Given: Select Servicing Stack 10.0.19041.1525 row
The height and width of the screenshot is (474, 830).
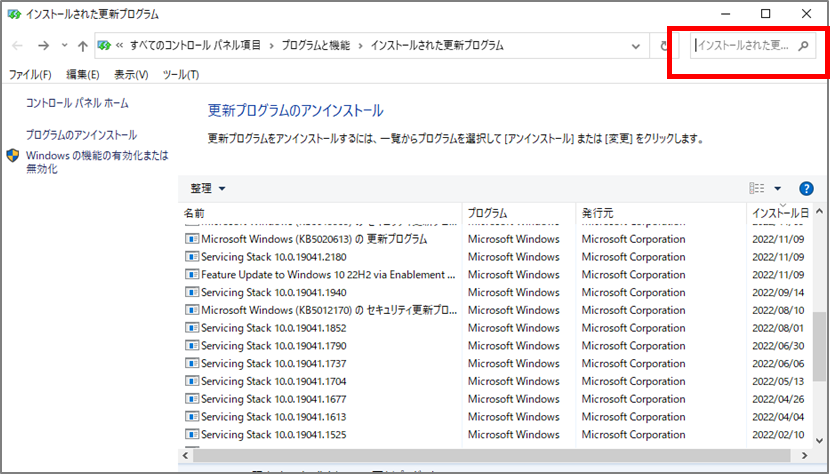Looking at the screenshot, I should pos(494,434).
